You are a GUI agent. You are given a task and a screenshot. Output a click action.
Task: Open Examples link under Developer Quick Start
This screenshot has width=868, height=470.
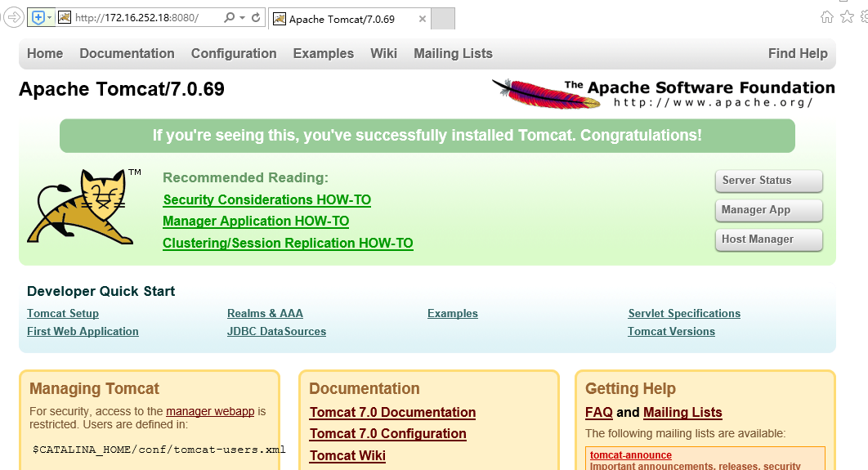(x=453, y=313)
